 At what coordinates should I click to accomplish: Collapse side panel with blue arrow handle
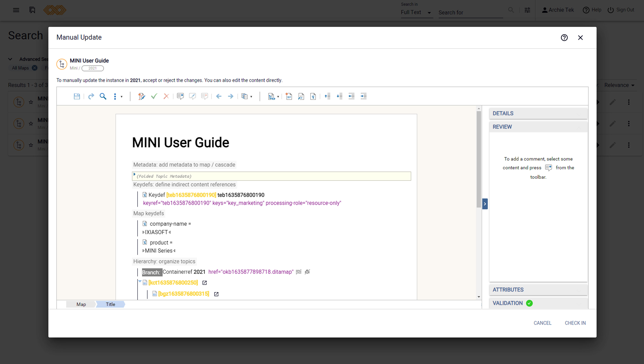pos(485,204)
